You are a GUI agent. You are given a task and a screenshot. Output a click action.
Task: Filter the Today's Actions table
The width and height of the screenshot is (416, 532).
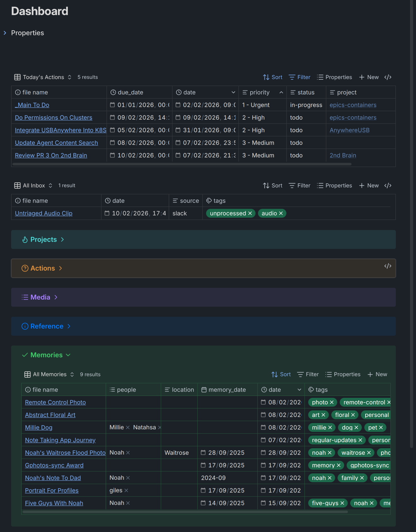pos(300,77)
